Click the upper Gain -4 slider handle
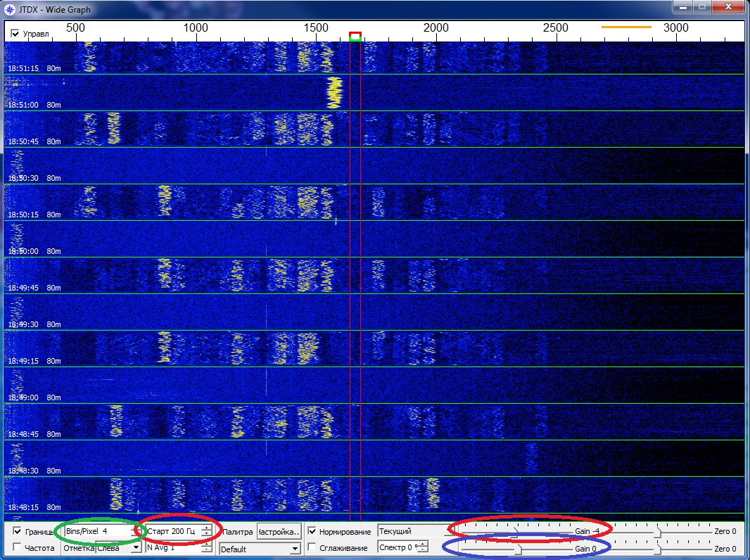The width and height of the screenshot is (750, 560). coord(516,531)
